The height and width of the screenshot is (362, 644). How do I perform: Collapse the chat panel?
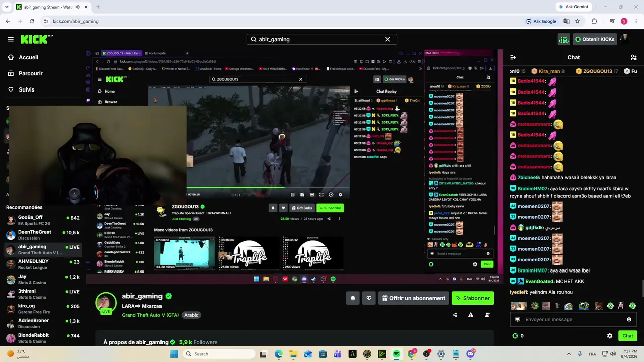coord(513,57)
